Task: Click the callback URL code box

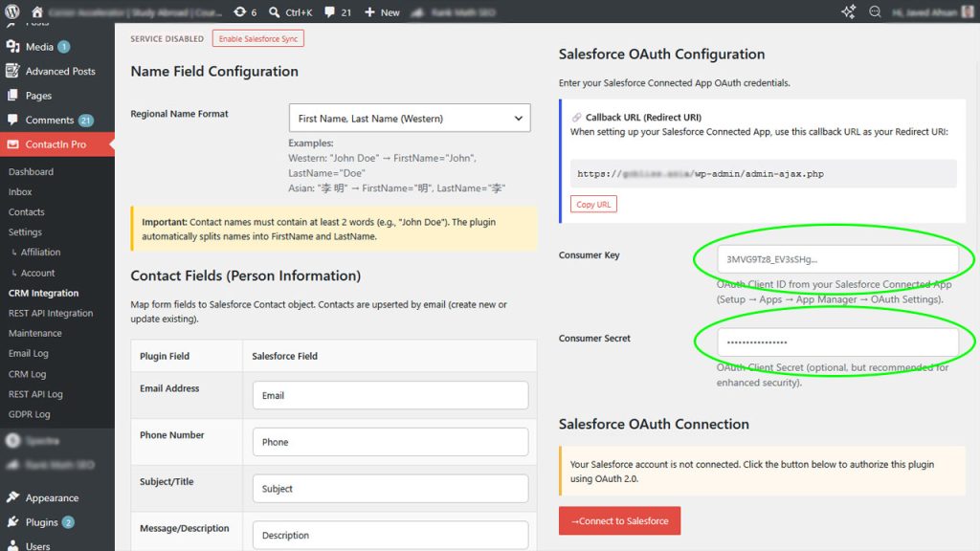Action: (763, 174)
